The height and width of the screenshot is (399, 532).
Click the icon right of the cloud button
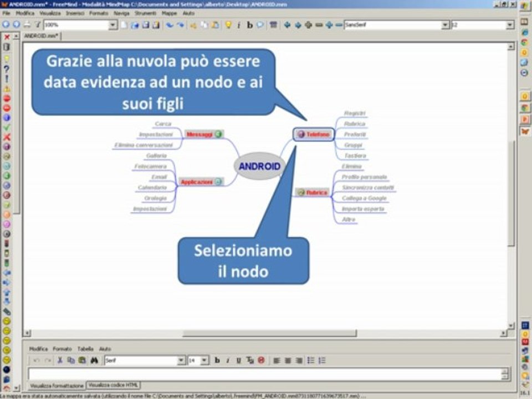click(273, 25)
